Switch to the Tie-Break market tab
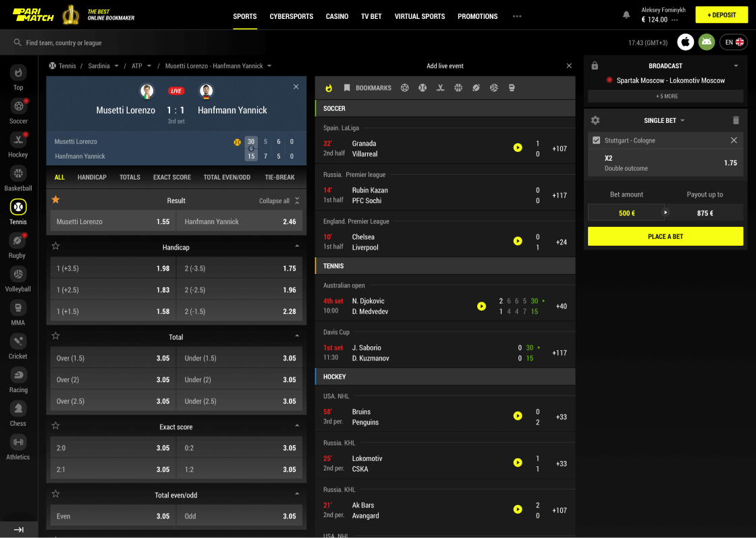Viewport: 756px width, 538px height. (x=279, y=178)
